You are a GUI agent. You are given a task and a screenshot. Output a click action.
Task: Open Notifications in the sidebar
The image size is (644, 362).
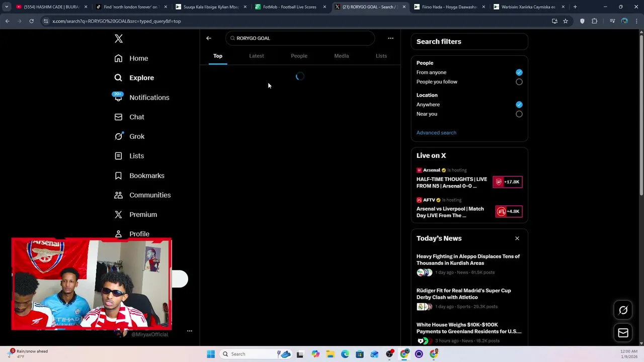point(142,98)
